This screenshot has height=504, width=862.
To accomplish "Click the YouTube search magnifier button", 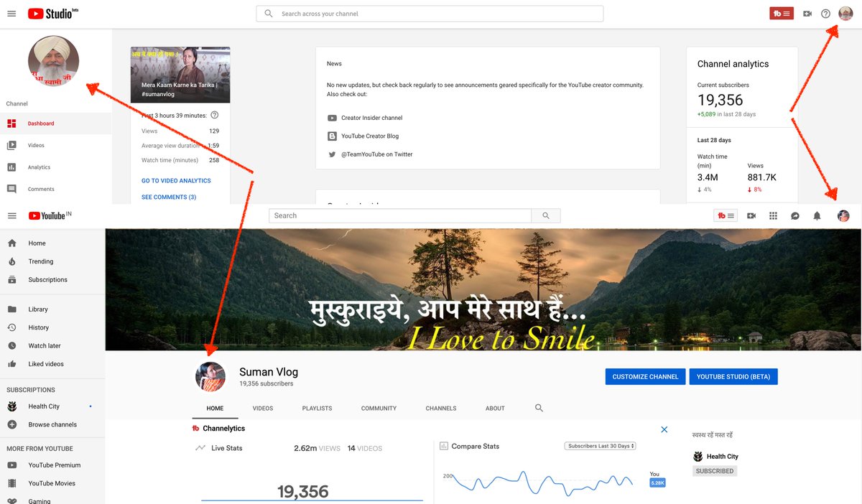I will tap(546, 215).
